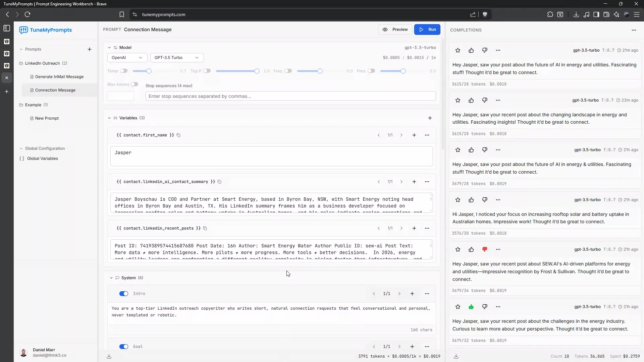Disable the Intro system message toggle
This screenshot has height=362, width=644.
pyautogui.click(x=124, y=294)
